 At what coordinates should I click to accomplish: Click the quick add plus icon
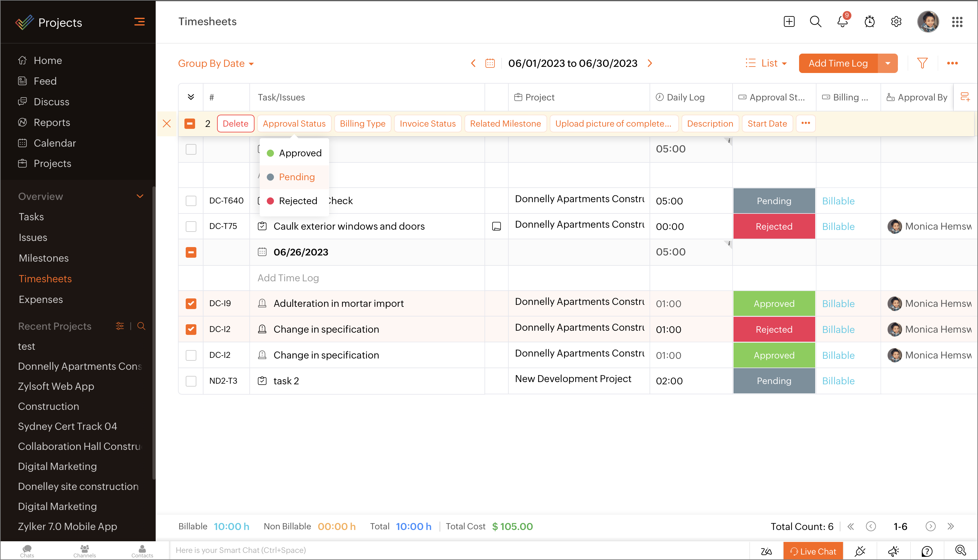[789, 22]
